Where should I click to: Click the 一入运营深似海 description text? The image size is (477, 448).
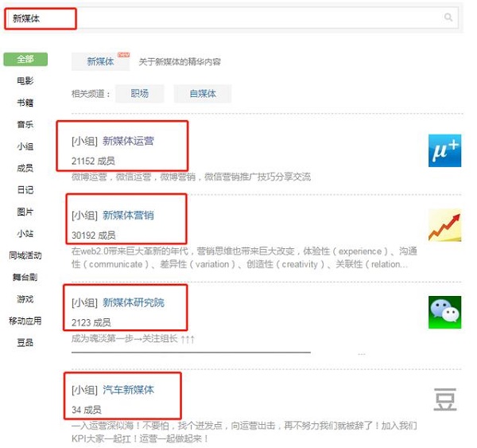tap(244, 432)
